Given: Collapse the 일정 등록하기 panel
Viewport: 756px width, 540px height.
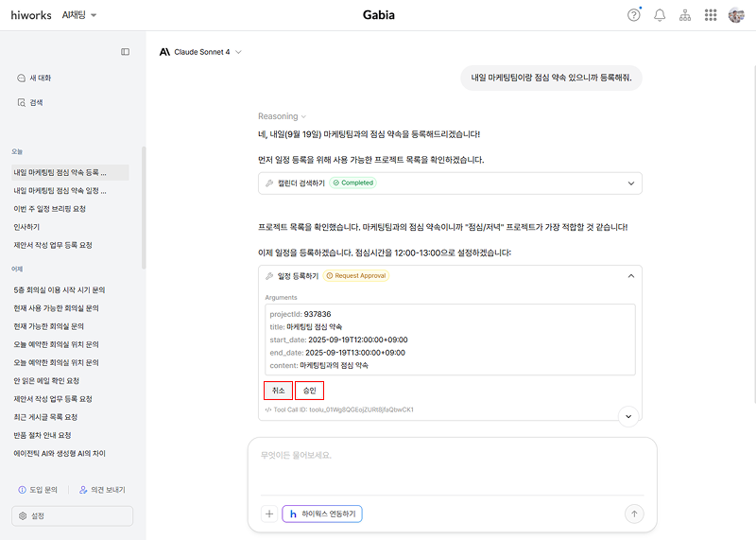Looking at the screenshot, I should click(x=630, y=276).
